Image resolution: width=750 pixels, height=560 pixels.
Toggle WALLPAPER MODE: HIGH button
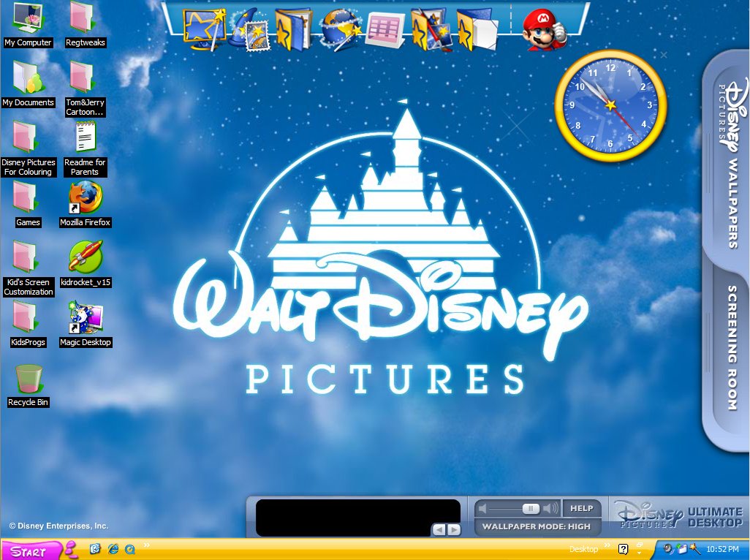click(x=537, y=526)
